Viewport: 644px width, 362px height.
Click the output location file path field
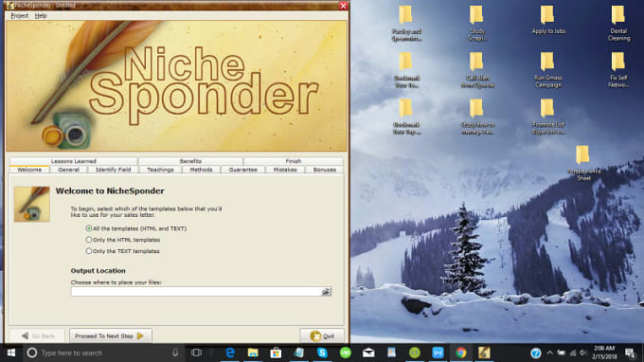click(x=195, y=291)
